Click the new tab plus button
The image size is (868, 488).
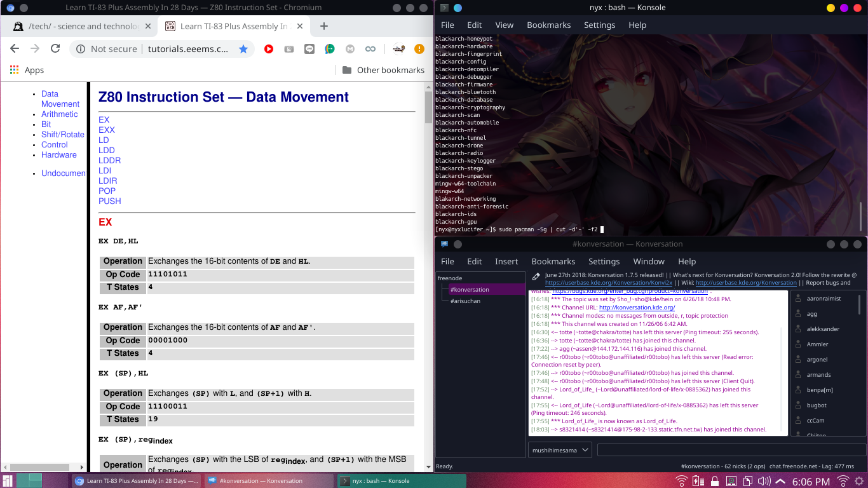(x=324, y=26)
